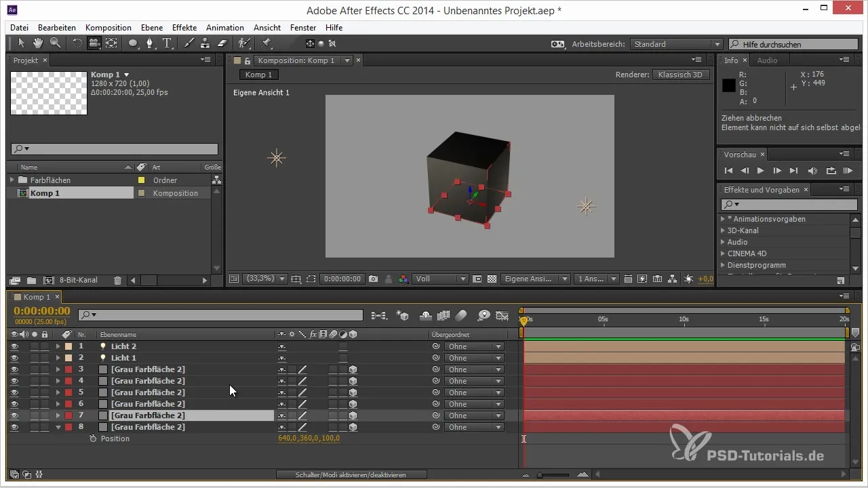Take a snapshot with camera icon
This screenshot has width=868, height=488.
tap(373, 279)
